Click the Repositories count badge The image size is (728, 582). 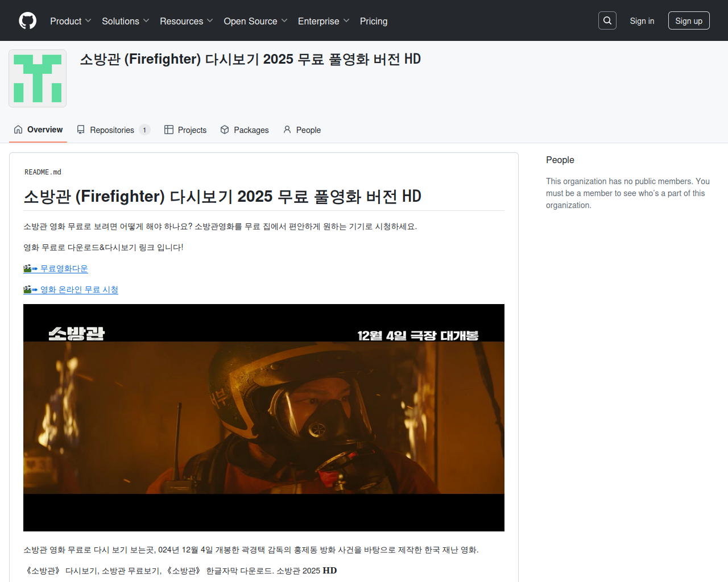tap(144, 130)
